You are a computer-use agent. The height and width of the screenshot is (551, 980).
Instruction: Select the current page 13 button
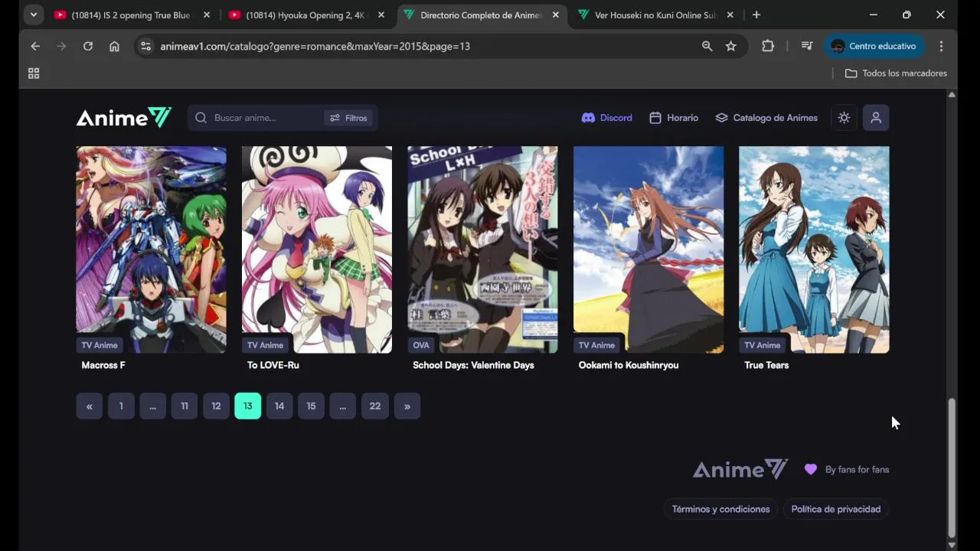248,406
